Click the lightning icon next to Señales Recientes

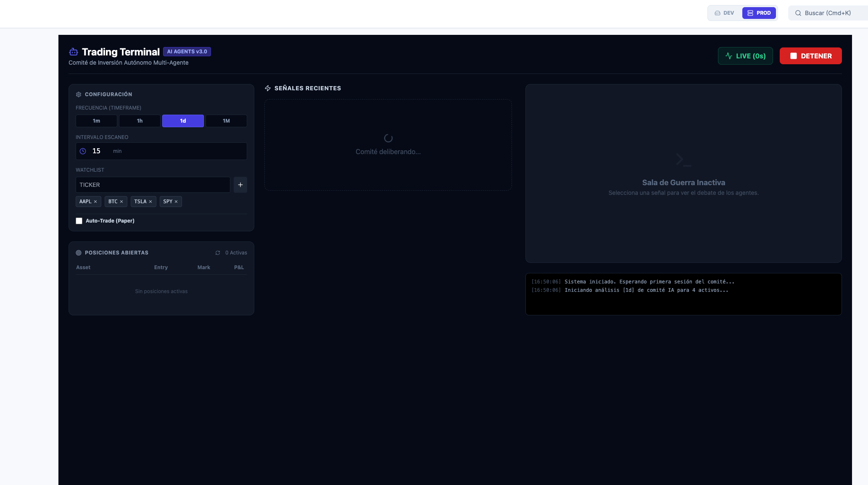[268, 88]
